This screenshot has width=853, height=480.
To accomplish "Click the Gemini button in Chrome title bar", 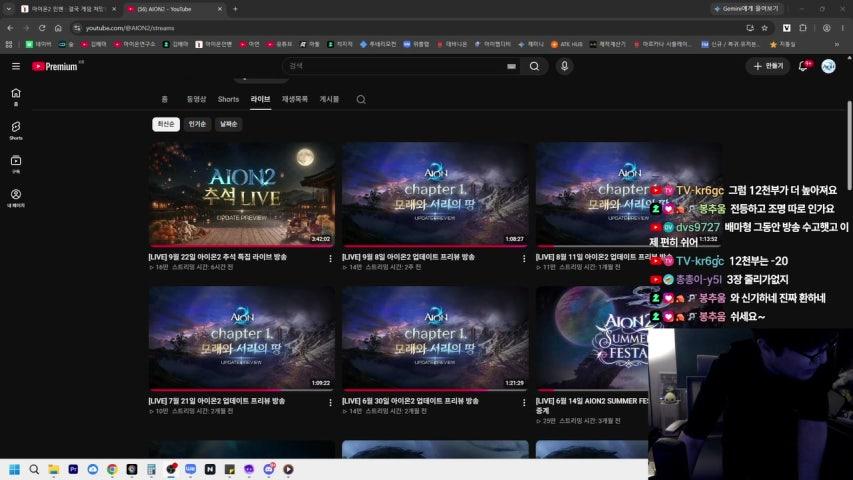I will pyautogui.click(x=747, y=9).
